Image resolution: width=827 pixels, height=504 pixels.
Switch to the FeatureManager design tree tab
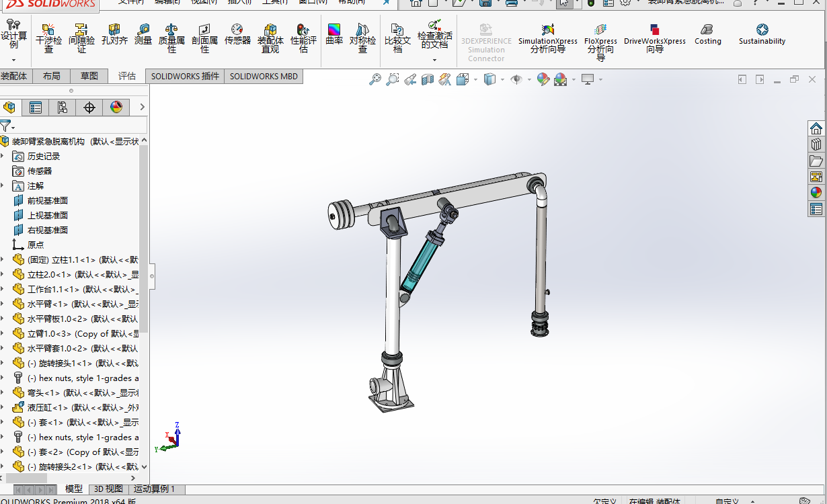pos(9,108)
